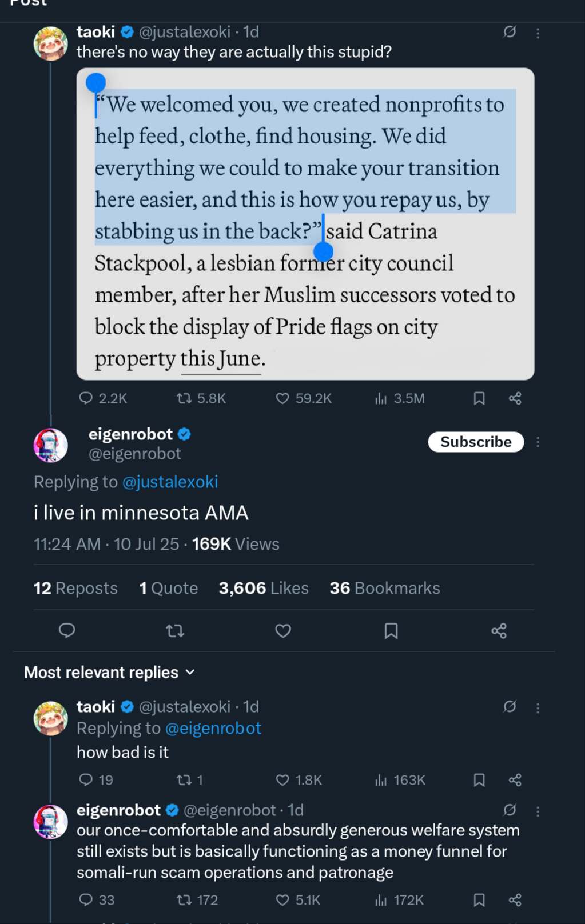This screenshot has width=585, height=924.
Task: Share taoki's original post with quoted image
Action: 515,398
